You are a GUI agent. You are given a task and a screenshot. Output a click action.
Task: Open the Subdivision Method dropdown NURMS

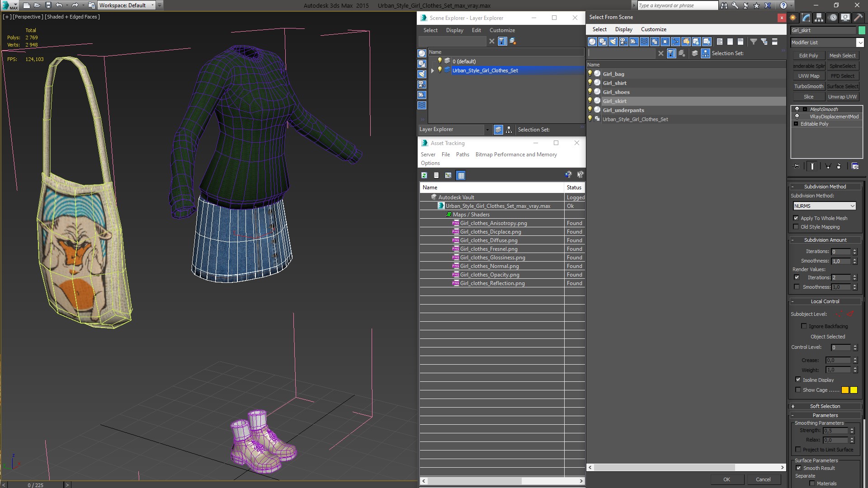coord(825,206)
